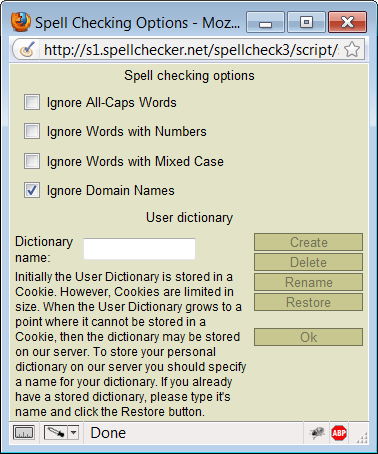This screenshot has width=378, height=454.
Task: Click the Delete dictionary button
Action: (308, 262)
